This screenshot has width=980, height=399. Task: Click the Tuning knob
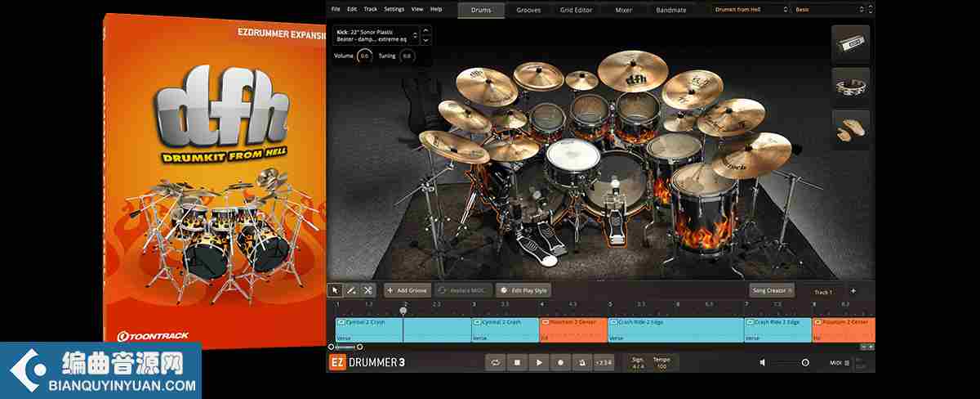coord(407,56)
